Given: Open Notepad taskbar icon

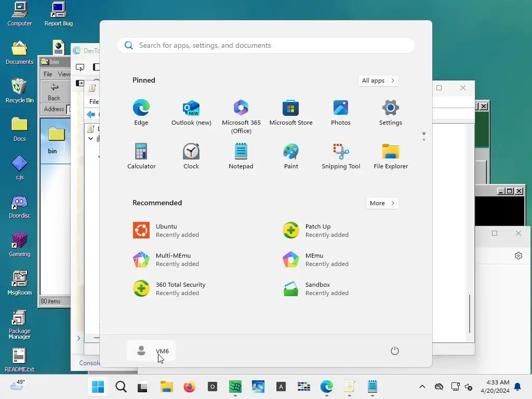Looking at the screenshot, I should 372,387.
